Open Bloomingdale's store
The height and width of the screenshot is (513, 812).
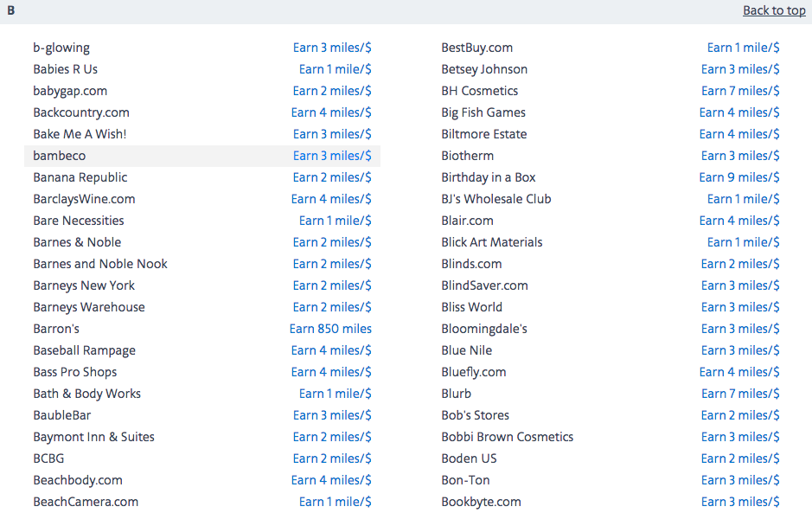coord(484,329)
